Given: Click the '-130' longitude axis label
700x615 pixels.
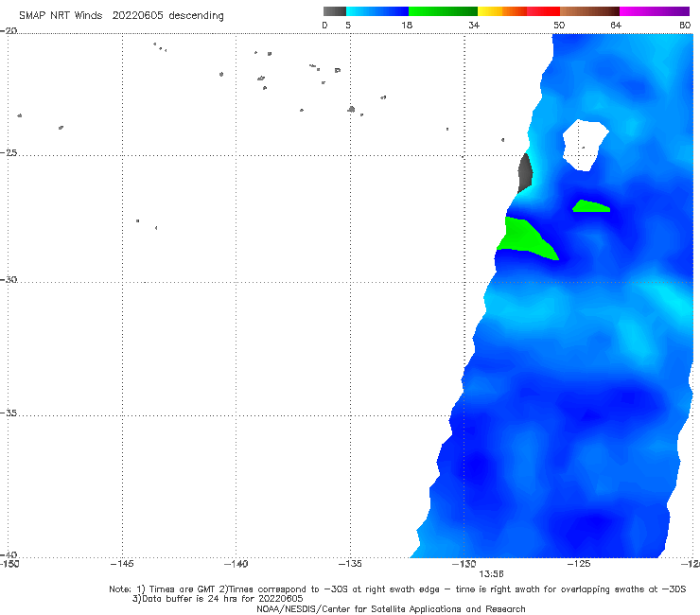Looking at the screenshot, I should [x=464, y=564].
